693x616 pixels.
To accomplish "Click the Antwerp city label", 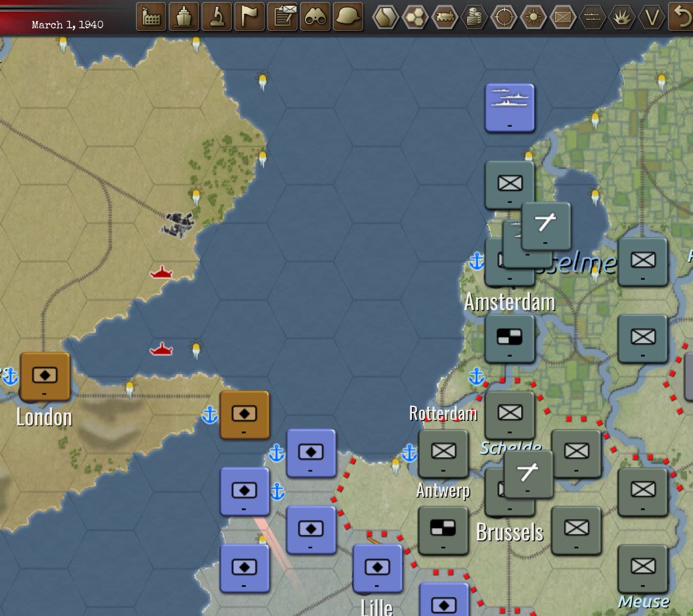I will pyautogui.click(x=443, y=491).
